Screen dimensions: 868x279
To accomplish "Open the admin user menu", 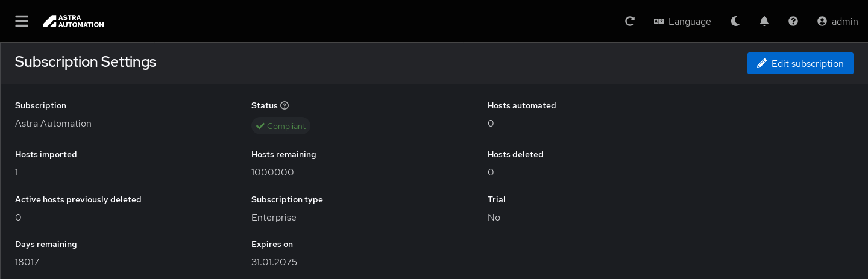I will (x=838, y=21).
